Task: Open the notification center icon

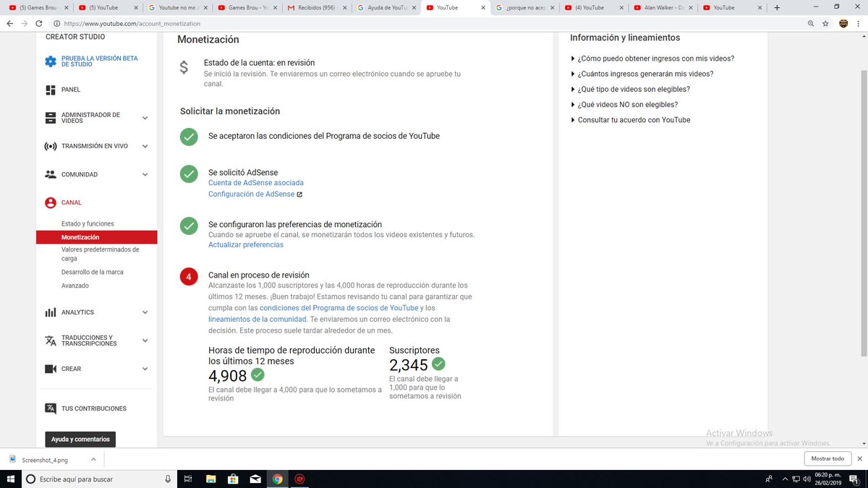Action: [x=854, y=479]
